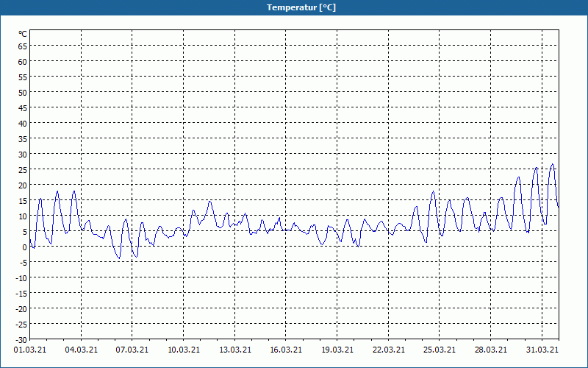The image size is (588, 368).
Task: Click the 65 value on the y-axis
Action: 23,46
